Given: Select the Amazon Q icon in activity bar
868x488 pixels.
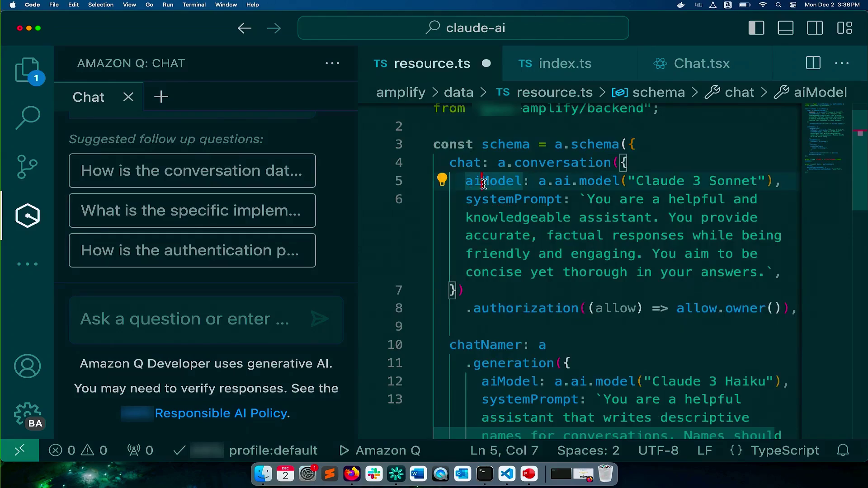Looking at the screenshot, I should (x=28, y=215).
